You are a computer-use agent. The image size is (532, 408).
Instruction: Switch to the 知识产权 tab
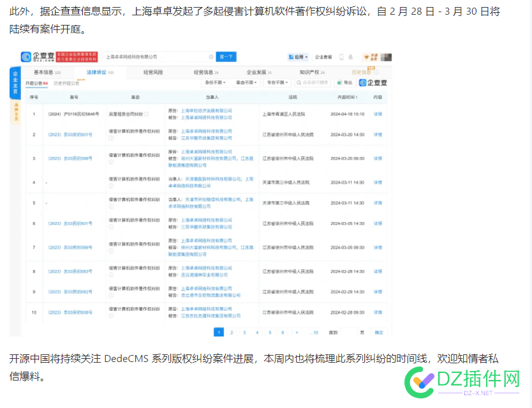click(312, 72)
